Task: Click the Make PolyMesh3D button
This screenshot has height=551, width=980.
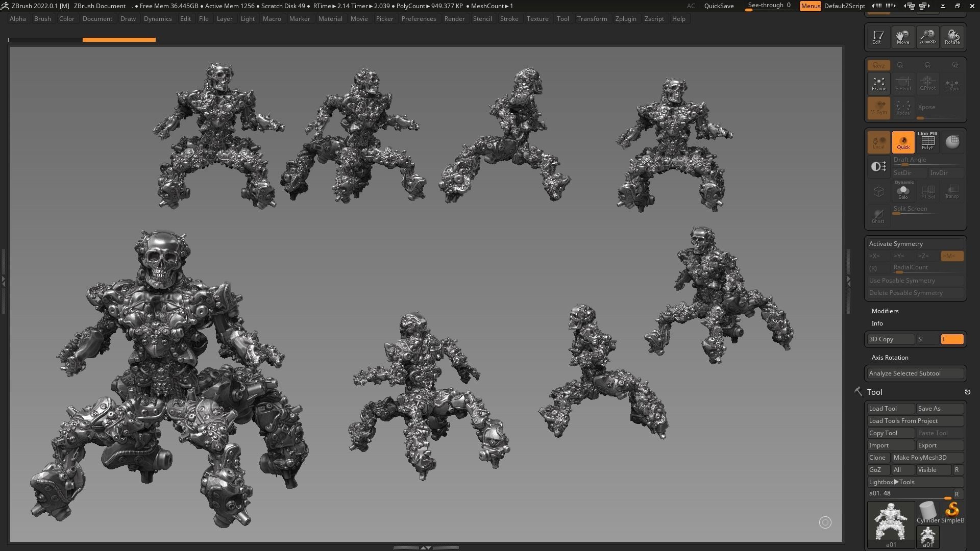Action: click(x=927, y=458)
